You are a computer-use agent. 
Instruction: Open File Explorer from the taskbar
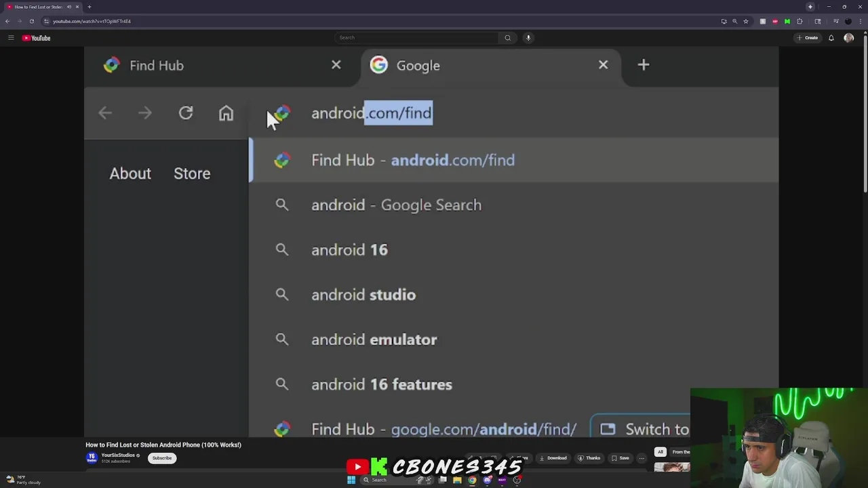point(457,480)
